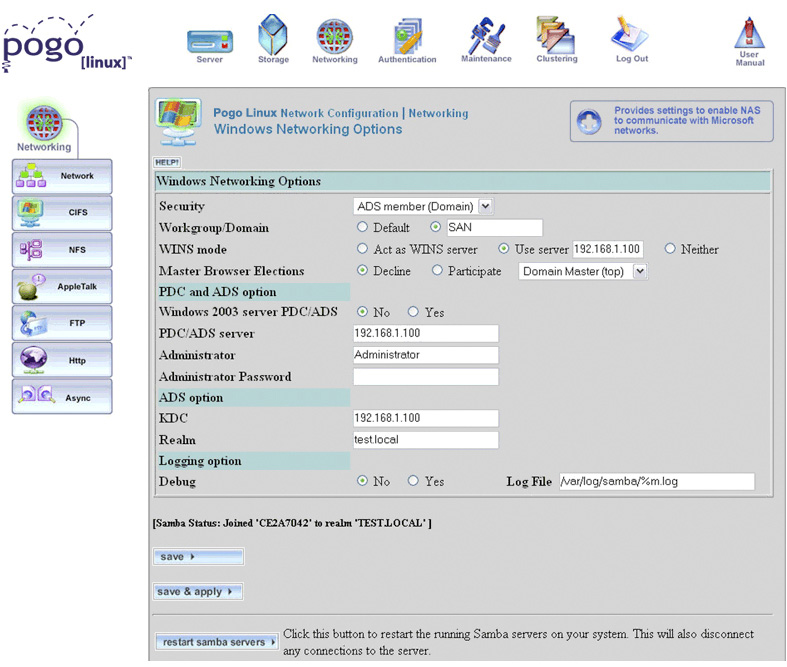The image size is (787, 667).
Task: Click the Samba Status joined realm text
Action: point(292,523)
